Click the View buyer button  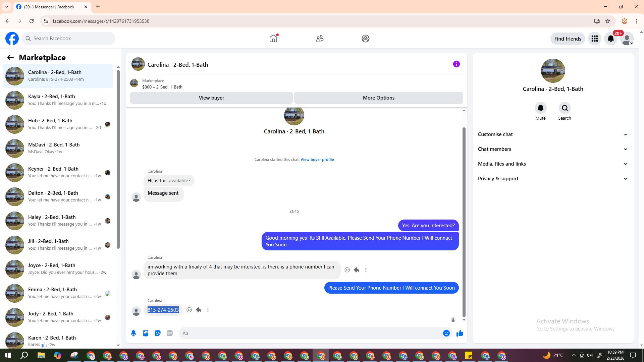point(211,98)
